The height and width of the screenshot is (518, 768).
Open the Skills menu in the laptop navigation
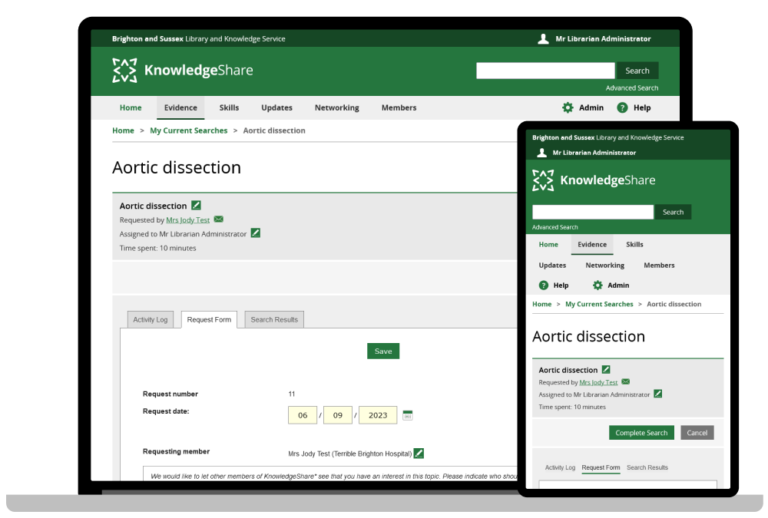(x=229, y=108)
